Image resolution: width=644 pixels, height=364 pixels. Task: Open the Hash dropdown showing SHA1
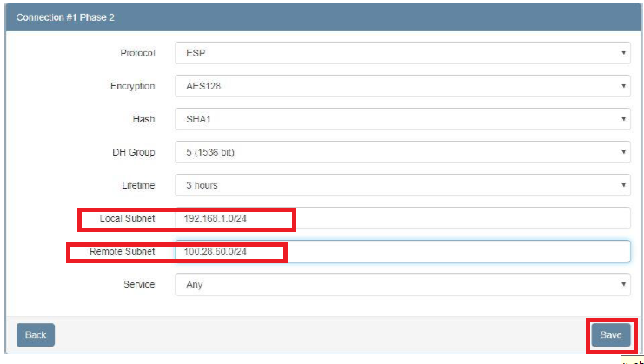[400, 119]
